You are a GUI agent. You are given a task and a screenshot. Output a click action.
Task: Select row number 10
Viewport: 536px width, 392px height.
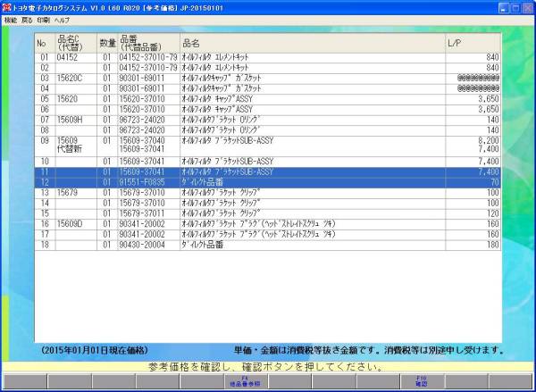(45, 162)
